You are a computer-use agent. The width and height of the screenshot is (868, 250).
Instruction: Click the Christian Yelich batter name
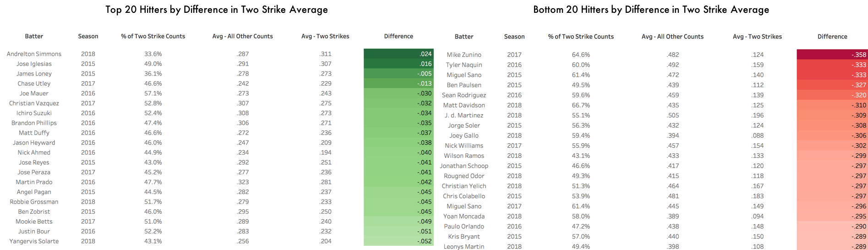(464, 186)
